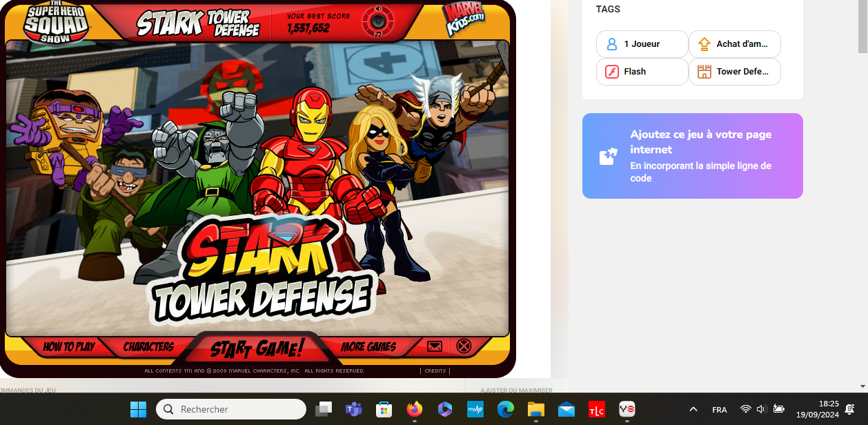Click the castle tower icon in tag
The height and width of the screenshot is (425, 868).
click(704, 72)
